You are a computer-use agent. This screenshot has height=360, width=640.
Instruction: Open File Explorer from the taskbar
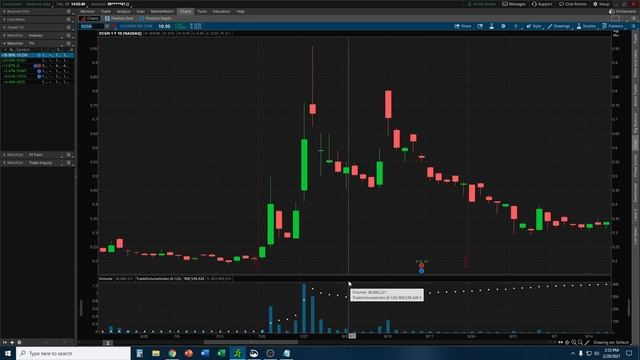coord(156,353)
